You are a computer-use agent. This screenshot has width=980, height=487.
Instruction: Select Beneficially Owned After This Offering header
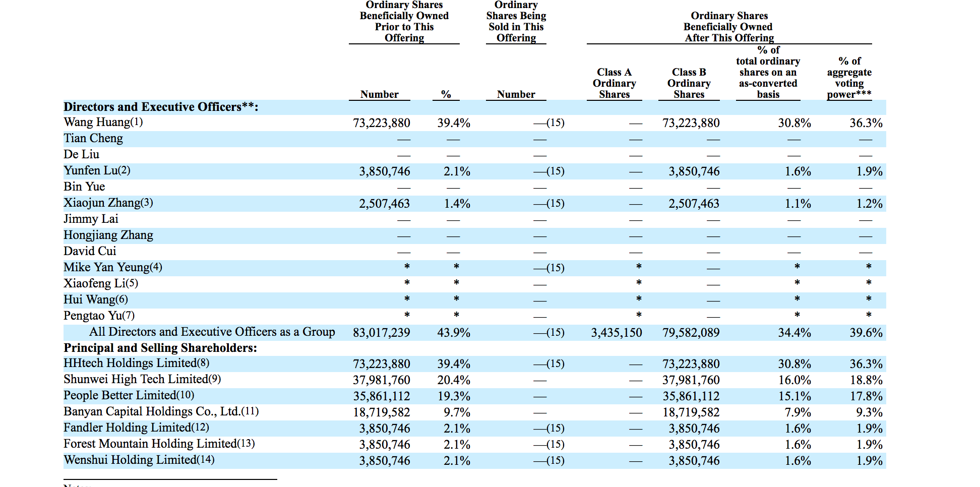(729, 27)
